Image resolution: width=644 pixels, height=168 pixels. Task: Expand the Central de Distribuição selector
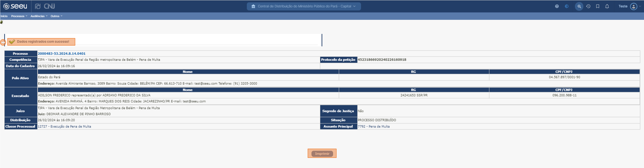[x=304, y=6]
